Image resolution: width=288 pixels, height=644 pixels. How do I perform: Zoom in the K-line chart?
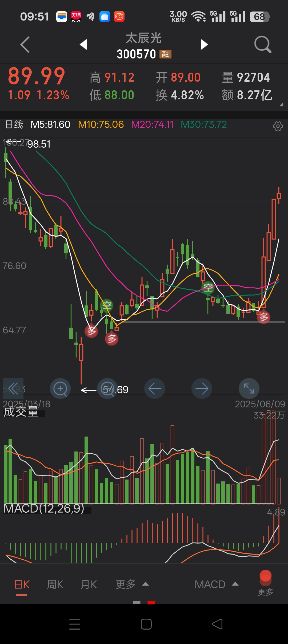tap(60, 388)
